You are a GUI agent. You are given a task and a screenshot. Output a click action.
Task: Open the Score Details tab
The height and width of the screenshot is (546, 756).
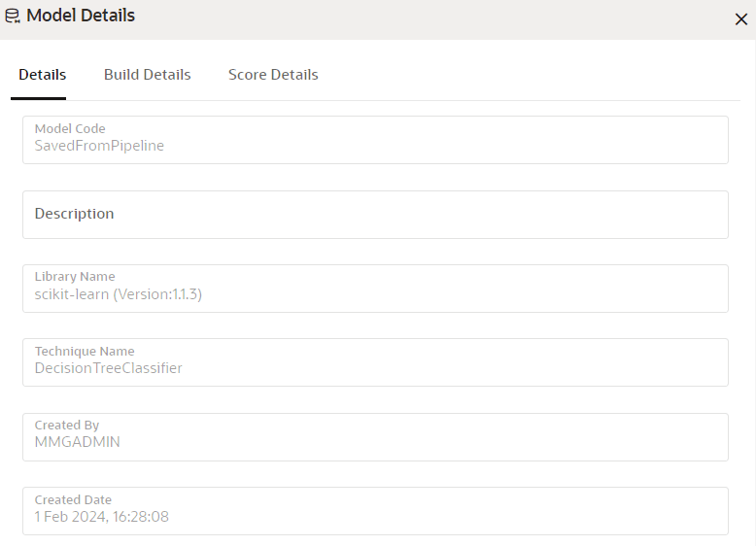pyautogui.click(x=273, y=75)
